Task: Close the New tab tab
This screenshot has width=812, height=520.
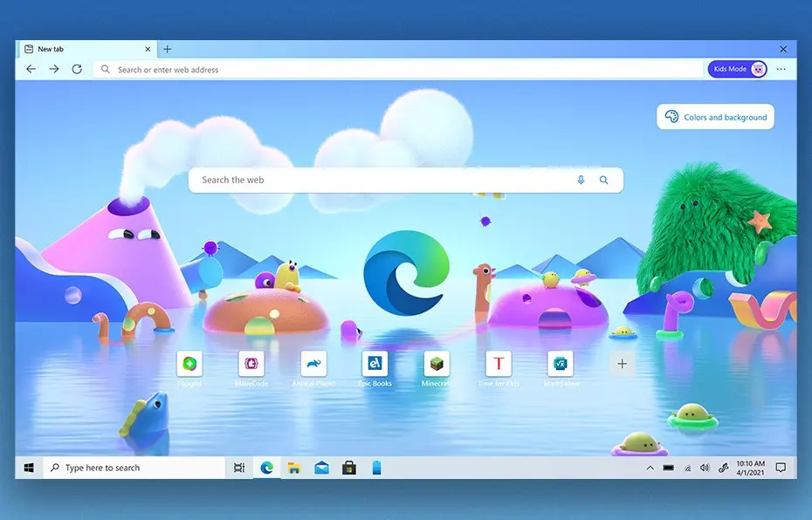Action: (x=148, y=49)
